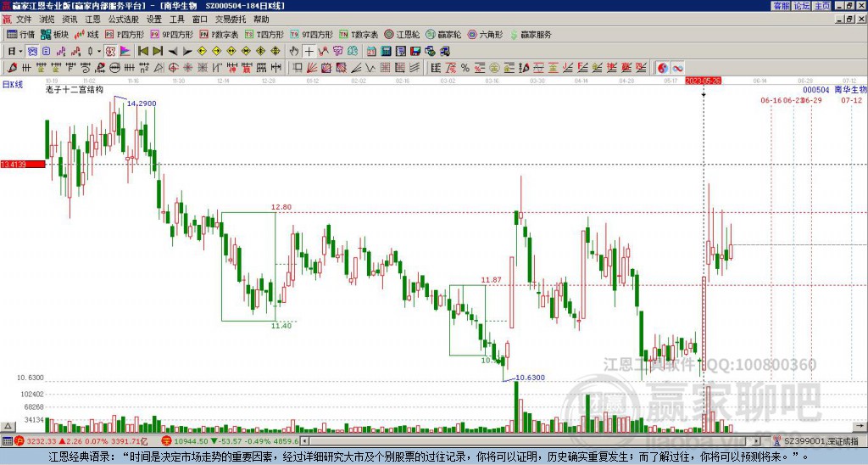Viewport: 868px width, 465px height.
Task: Launch the 江恩轮 Gann wheel
Action: click(402, 34)
